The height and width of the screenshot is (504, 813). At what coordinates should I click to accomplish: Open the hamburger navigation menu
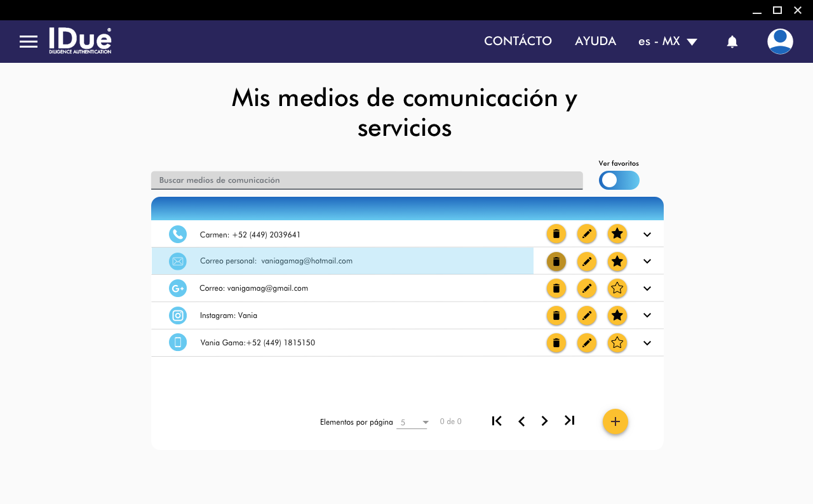(x=29, y=42)
